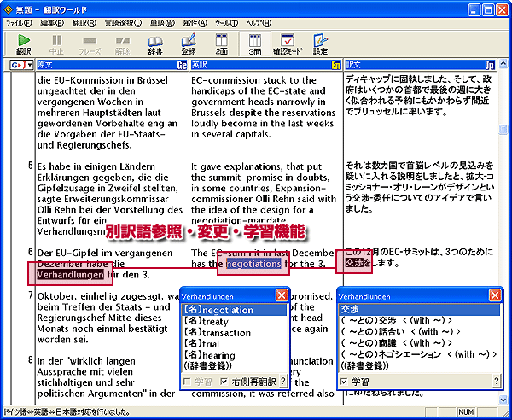The image size is (512, 420).
Task: Select sentence number 8 row
Action: point(31,360)
